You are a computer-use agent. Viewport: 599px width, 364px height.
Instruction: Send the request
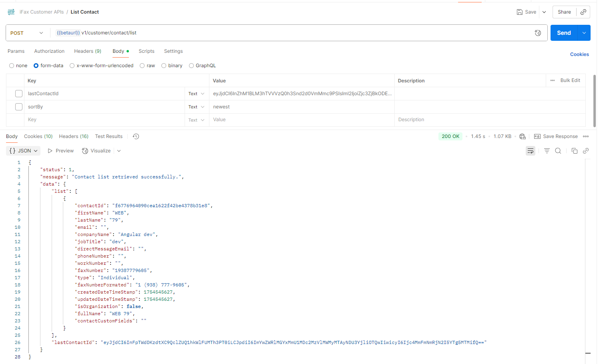(x=564, y=33)
